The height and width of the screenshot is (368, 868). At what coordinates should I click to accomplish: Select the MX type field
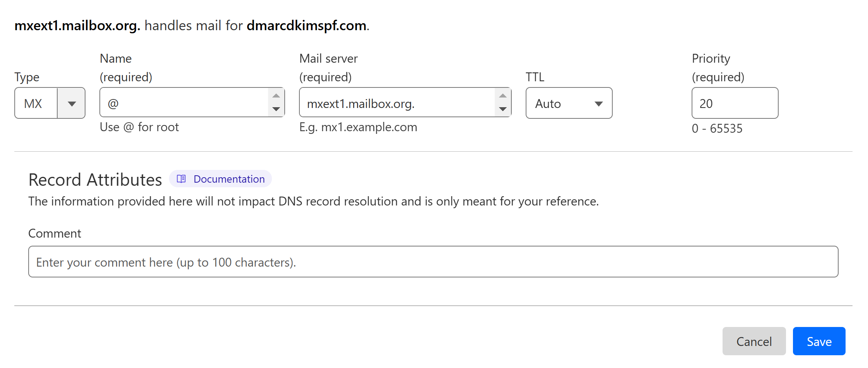[x=50, y=103]
